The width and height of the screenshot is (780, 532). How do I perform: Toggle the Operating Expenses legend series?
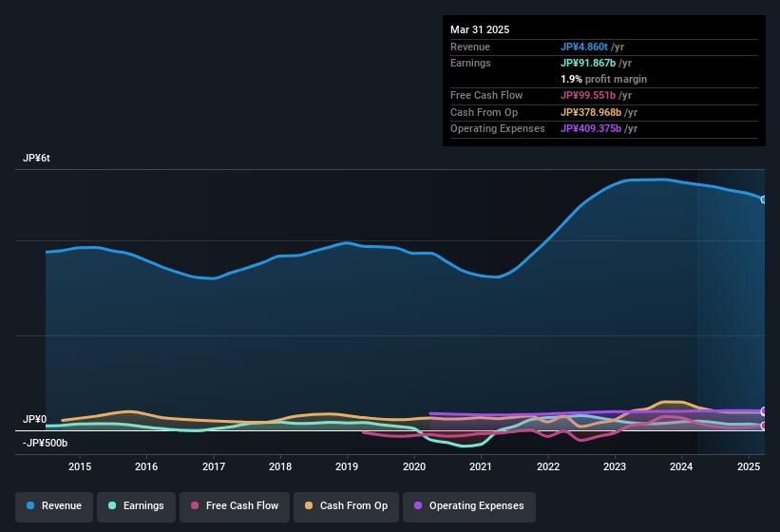tap(469, 506)
